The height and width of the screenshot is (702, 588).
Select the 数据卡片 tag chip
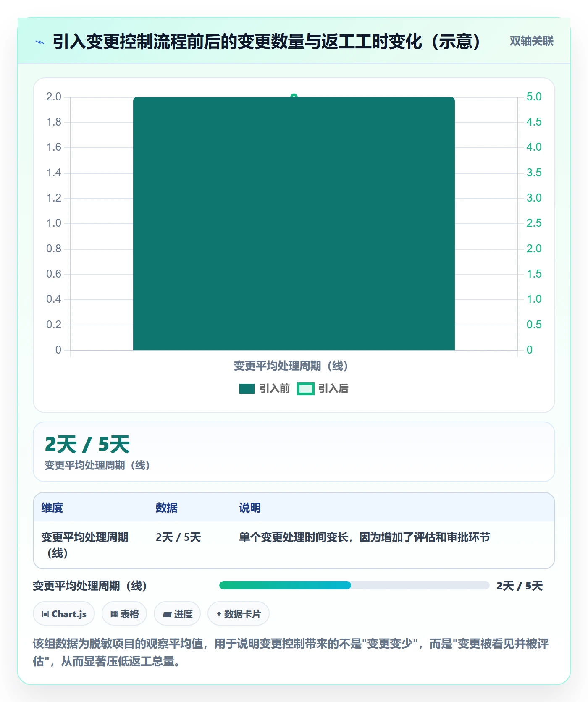(239, 614)
